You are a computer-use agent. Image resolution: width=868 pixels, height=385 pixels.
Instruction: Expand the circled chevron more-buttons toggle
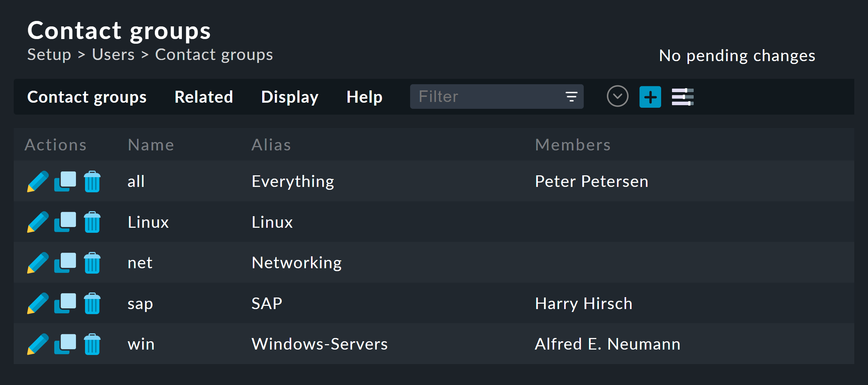click(x=618, y=96)
